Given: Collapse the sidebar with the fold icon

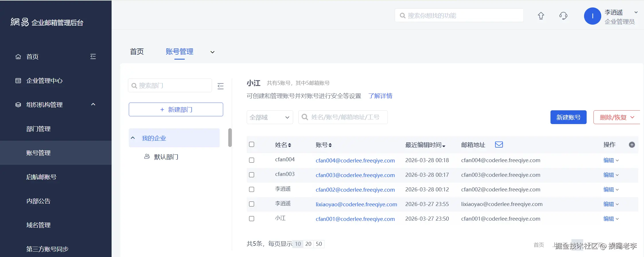Looking at the screenshot, I should (93, 56).
